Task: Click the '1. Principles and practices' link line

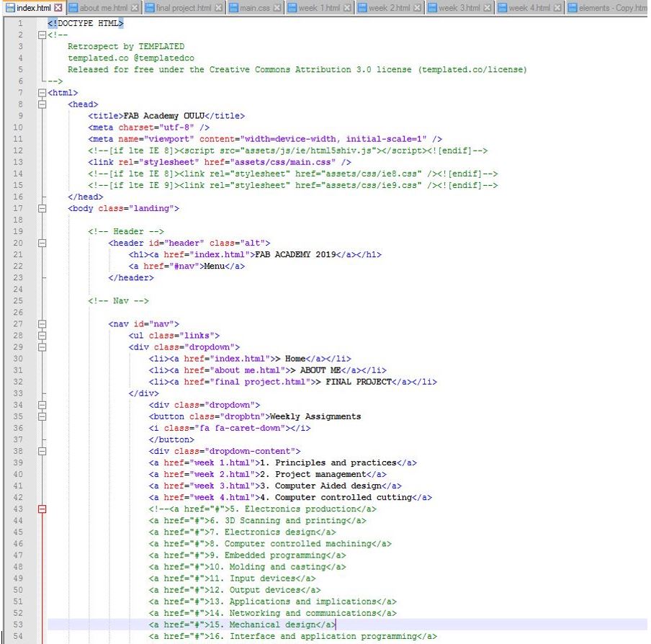Action: [283, 462]
